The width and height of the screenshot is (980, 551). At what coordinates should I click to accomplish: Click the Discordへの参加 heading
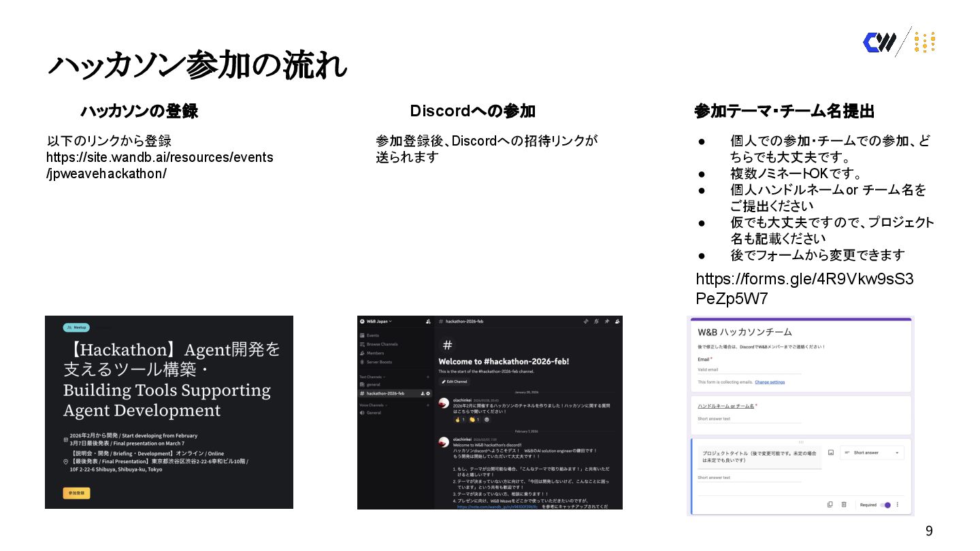tap(473, 111)
